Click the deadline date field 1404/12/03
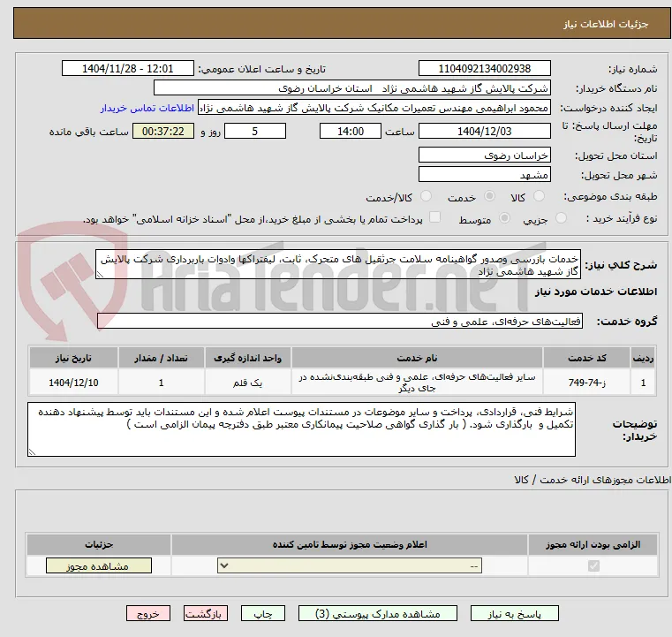The image size is (672, 637). pos(484,131)
